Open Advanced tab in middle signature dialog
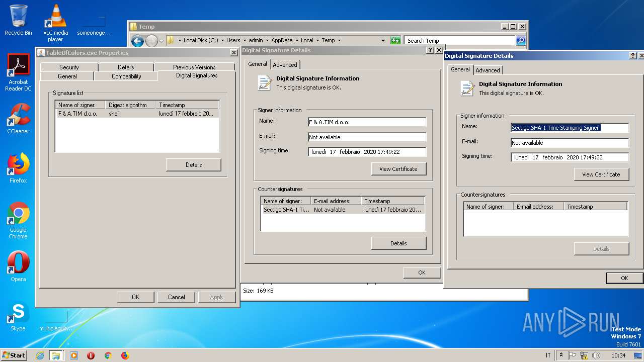644x362 pixels. (x=285, y=65)
